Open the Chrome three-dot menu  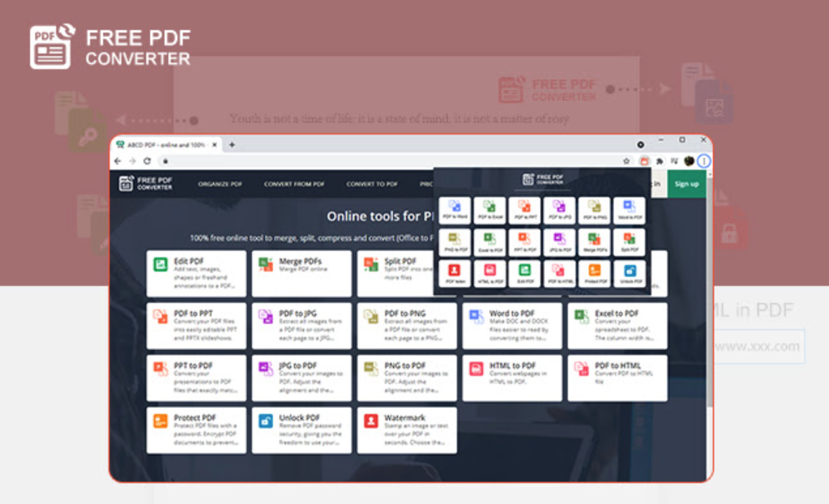[704, 161]
